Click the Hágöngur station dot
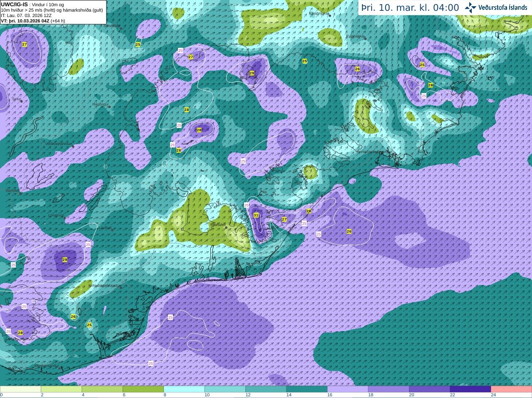Viewport: 532px width, 398px height. coord(109,107)
